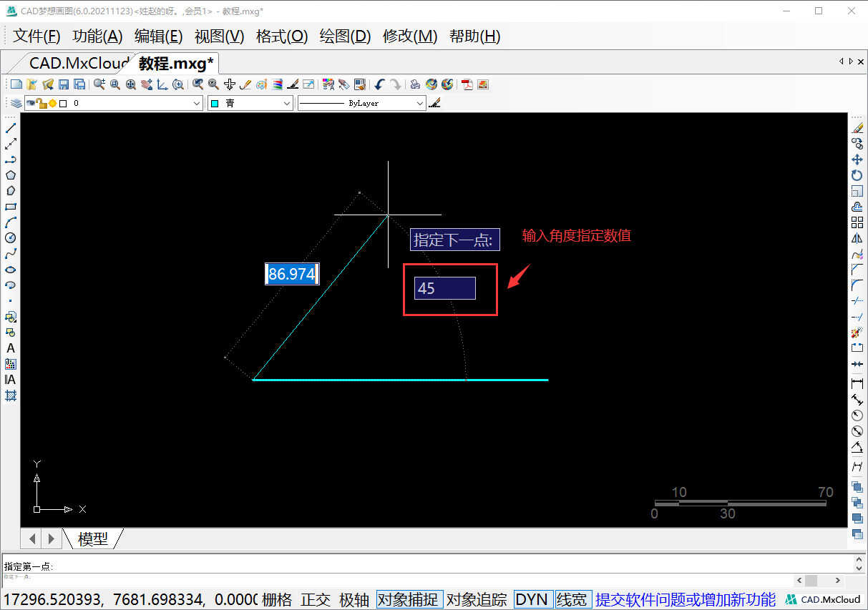868x610 pixels.
Task: Select the Mirror tool in right toolbar
Action: pos(857,238)
